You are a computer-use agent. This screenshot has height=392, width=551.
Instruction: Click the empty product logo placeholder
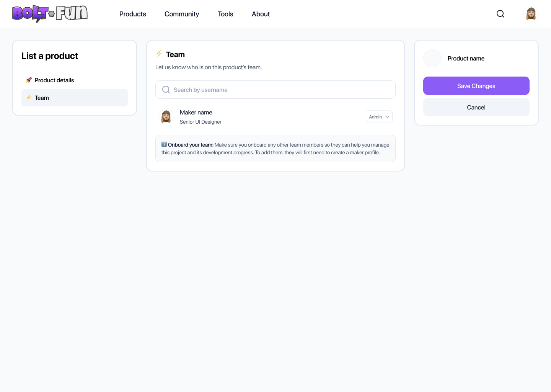432,58
